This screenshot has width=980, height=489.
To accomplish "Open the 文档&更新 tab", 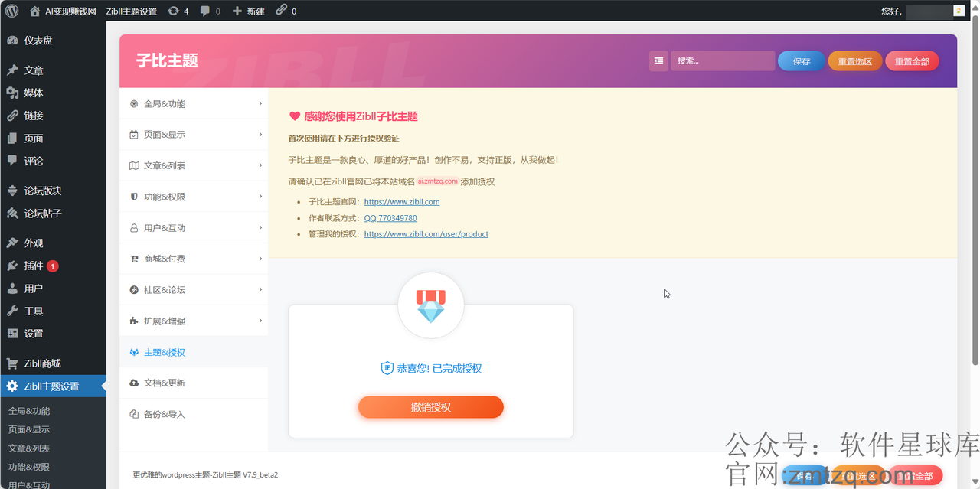I will pos(194,383).
